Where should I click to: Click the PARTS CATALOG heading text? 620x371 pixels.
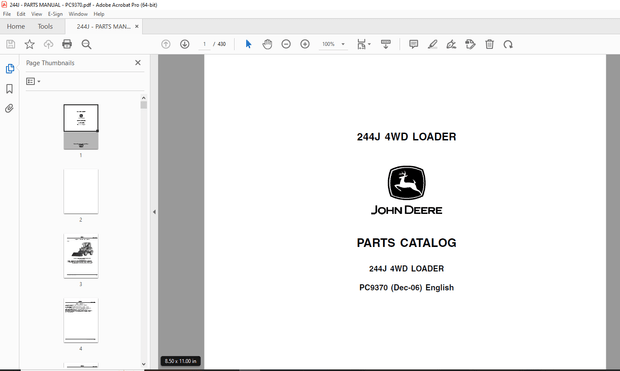pyautogui.click(x=406, y=243)
